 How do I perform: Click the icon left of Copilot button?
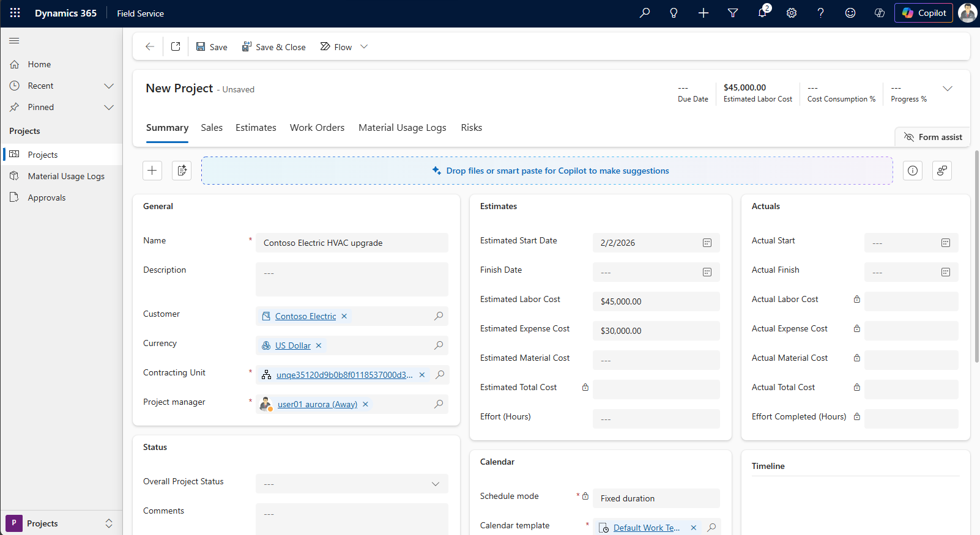point(880,13)
